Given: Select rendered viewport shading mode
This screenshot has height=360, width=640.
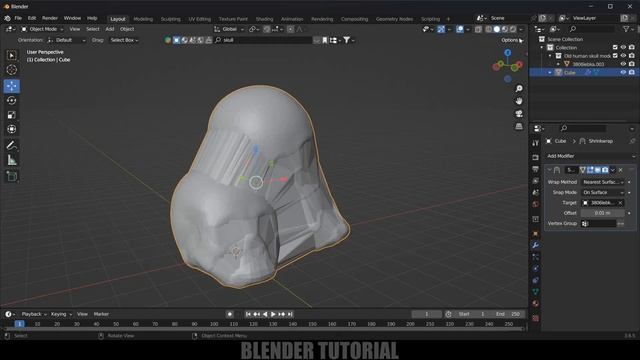Looking at the screenshot, I should pyautogui.click(x=513, y=29).
